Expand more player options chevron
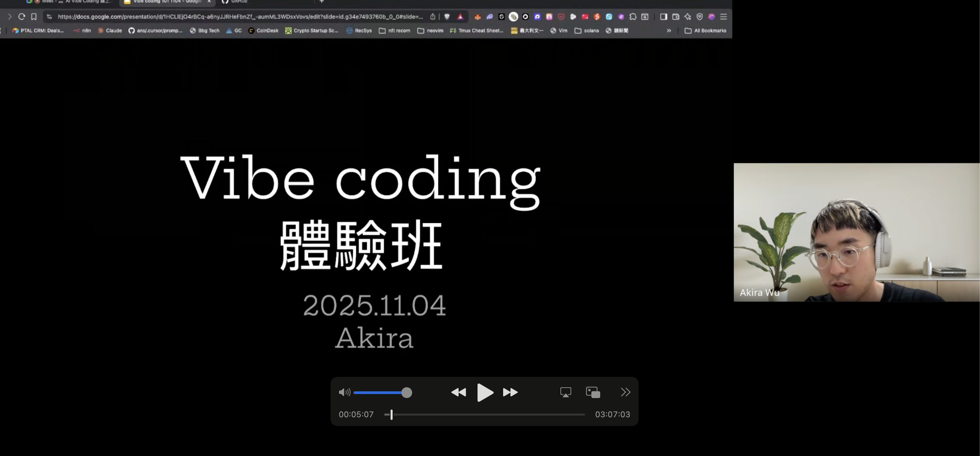980x456 pixels. (x=625, y=392)
